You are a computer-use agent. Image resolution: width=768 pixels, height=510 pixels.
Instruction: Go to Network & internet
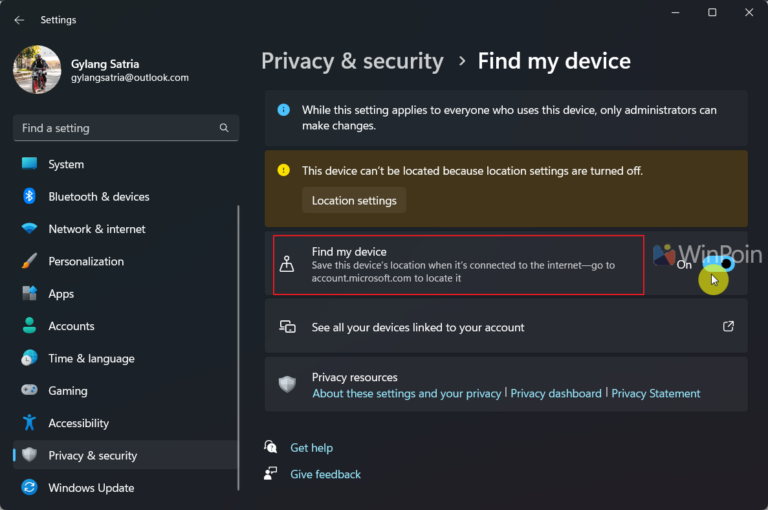click(x=97, y=229)
